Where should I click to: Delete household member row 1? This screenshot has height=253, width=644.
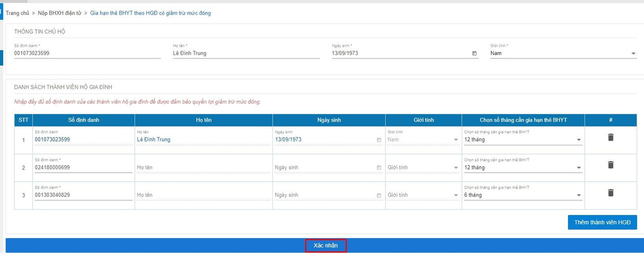click(611, 137)
